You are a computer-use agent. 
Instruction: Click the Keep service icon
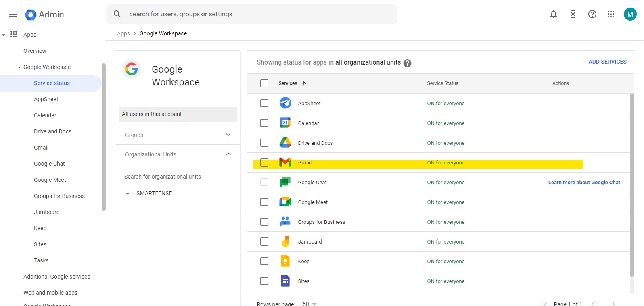tap(285, 261)
